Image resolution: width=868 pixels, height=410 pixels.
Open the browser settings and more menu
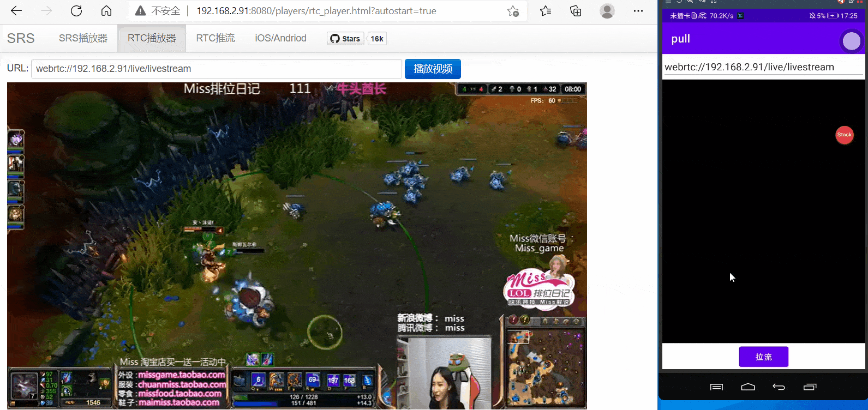click(638, 11)
